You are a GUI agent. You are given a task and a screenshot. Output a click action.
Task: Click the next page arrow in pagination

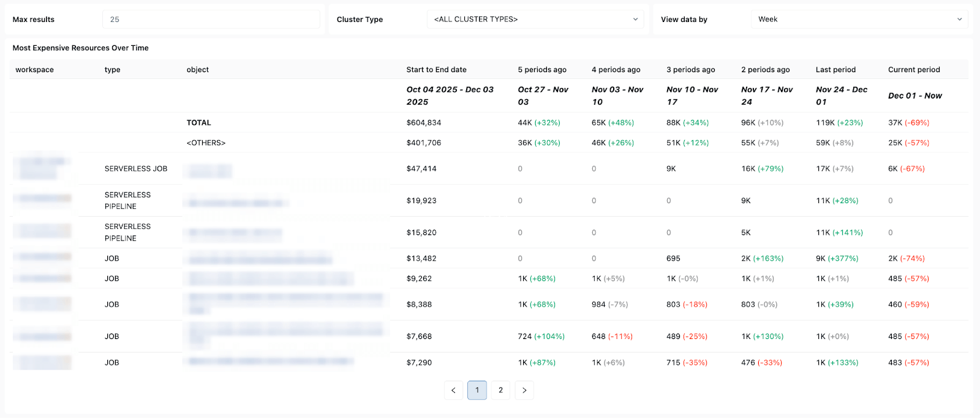click(524, 390)
